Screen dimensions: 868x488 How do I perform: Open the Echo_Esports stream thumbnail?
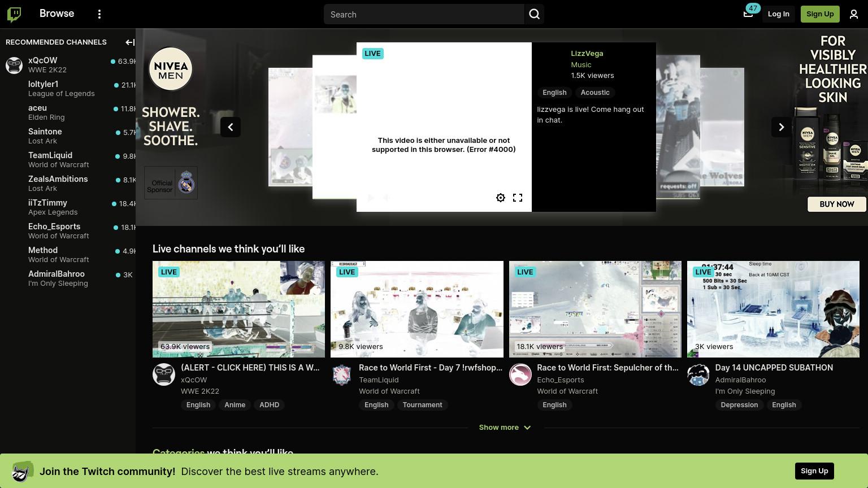click(x=595, y=309)
